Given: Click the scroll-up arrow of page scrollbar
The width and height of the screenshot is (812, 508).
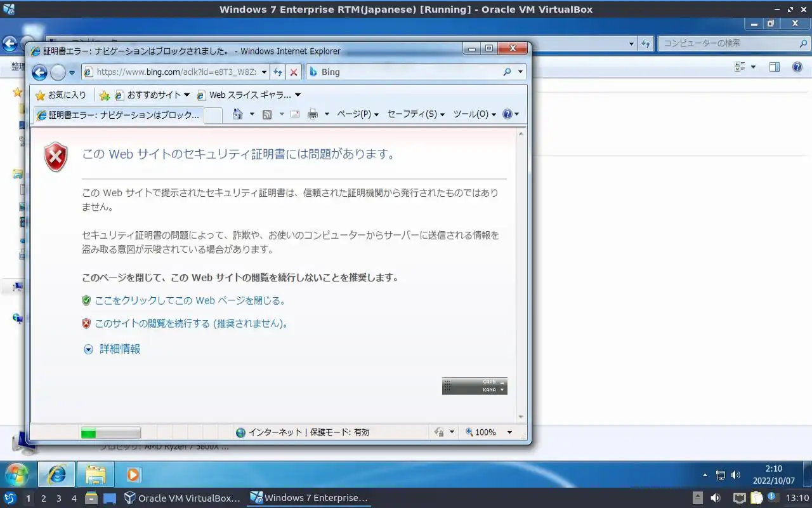Looking at the screenshot, I should coord(521,134).
